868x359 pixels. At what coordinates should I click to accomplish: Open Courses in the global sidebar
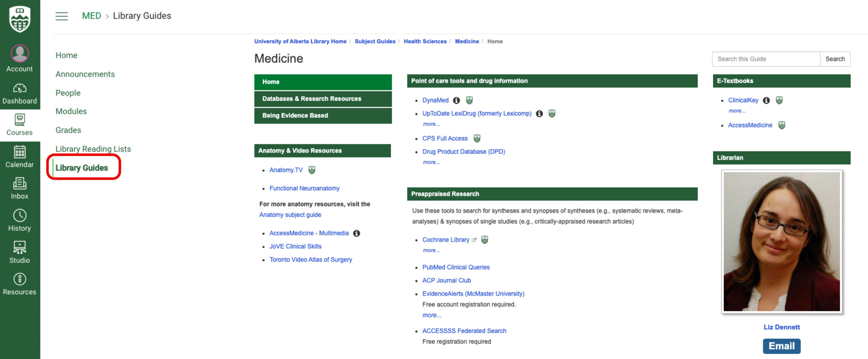point(20,125)
